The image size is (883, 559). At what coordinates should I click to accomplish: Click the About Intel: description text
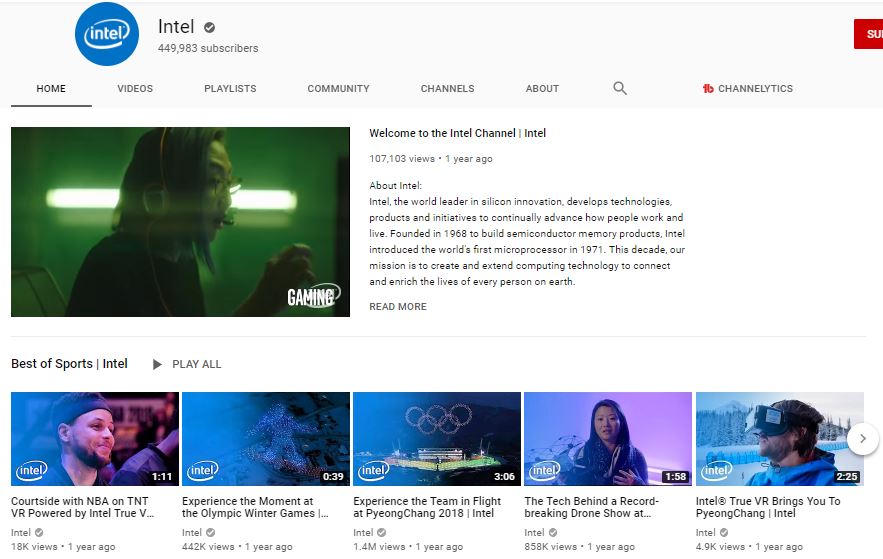pos(395,185)
